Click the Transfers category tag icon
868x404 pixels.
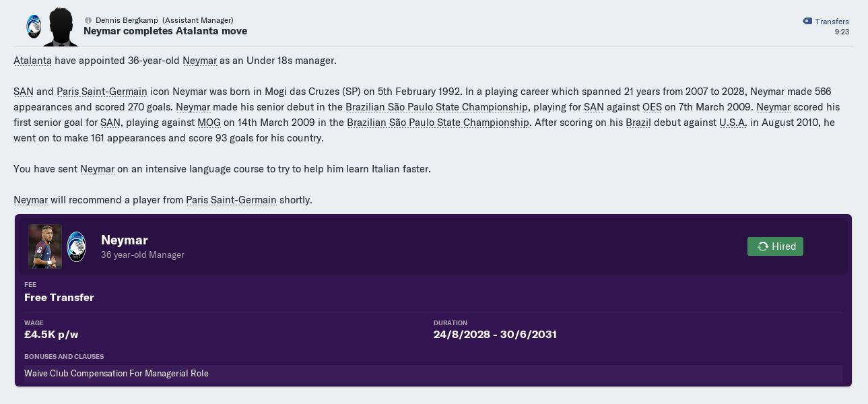click(x=807, y=22)
